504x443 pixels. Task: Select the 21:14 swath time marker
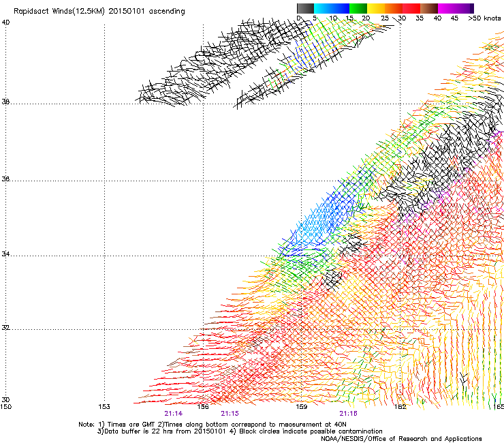click(173, 414)
